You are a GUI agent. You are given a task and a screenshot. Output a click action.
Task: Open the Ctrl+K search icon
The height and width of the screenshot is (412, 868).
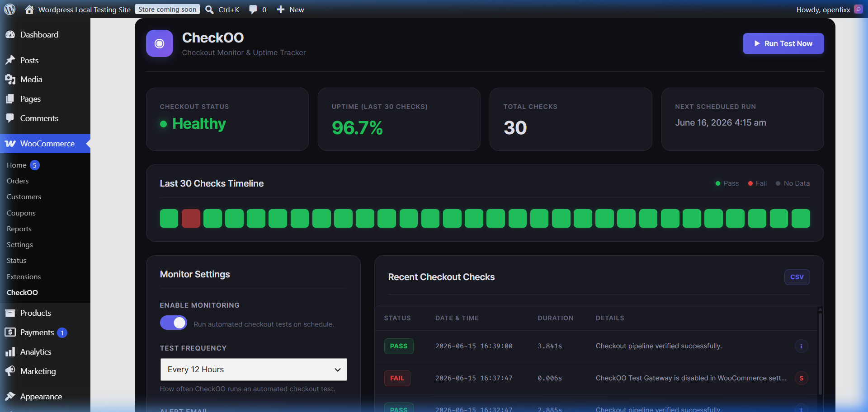click(209, 9)
